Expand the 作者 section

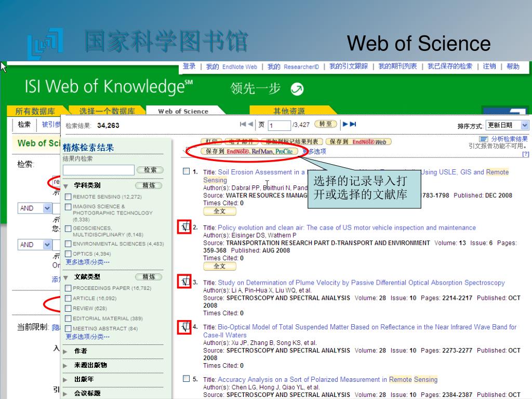[65, 352]
